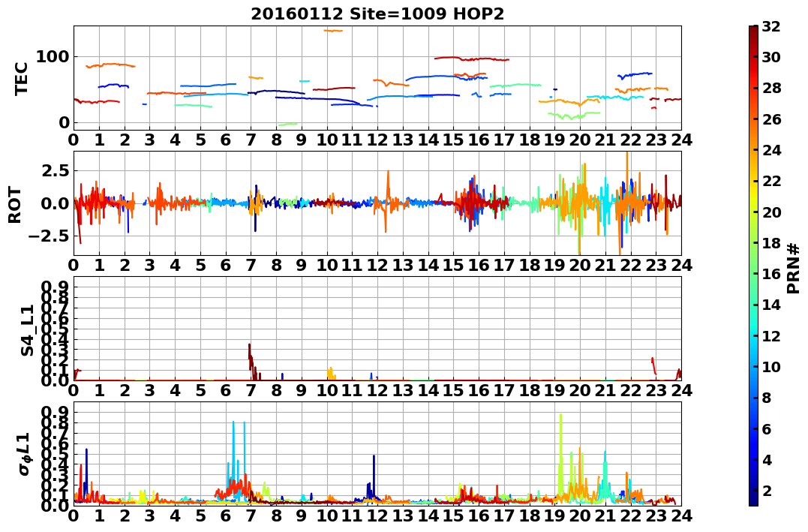
Task: Click the '2.5' tick on the ROT axis
Action: [55, 170]
